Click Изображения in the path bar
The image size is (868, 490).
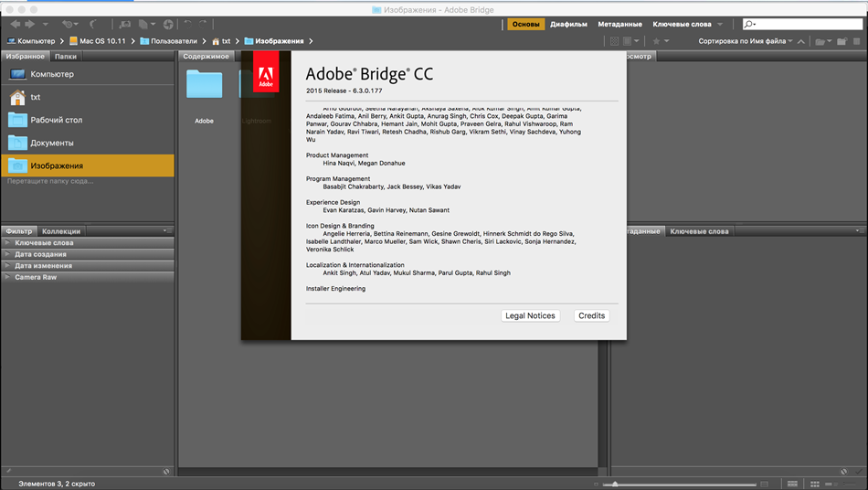[x=274, y=41]
